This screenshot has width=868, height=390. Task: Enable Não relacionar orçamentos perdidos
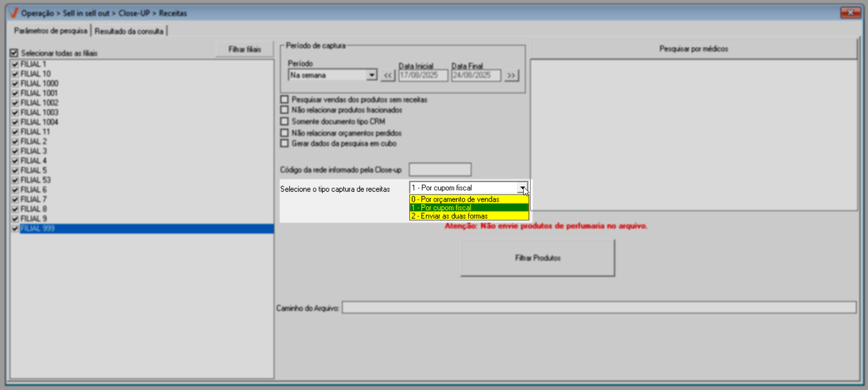click(285, 133)
